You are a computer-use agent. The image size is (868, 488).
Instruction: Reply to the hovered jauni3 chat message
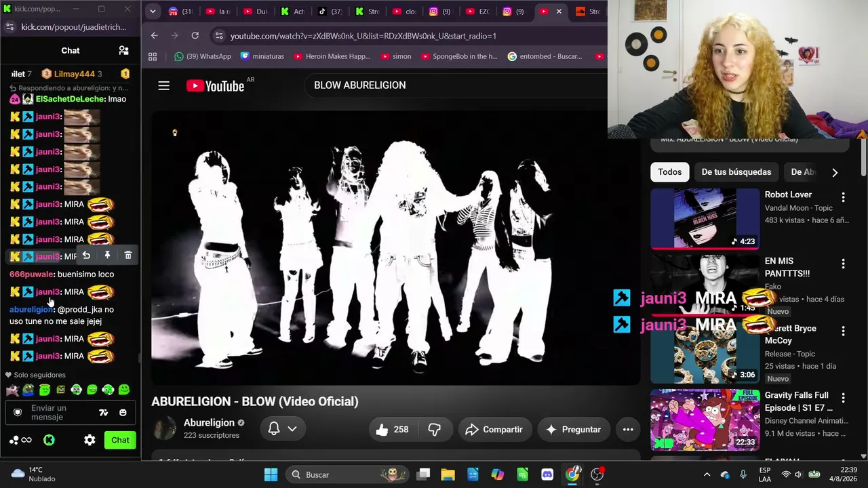tap(86, 255)
